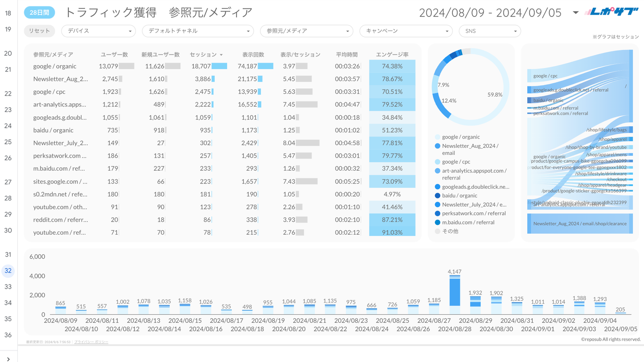
Task: Click baidu / organic legend dot
Action: click(437, 195)
